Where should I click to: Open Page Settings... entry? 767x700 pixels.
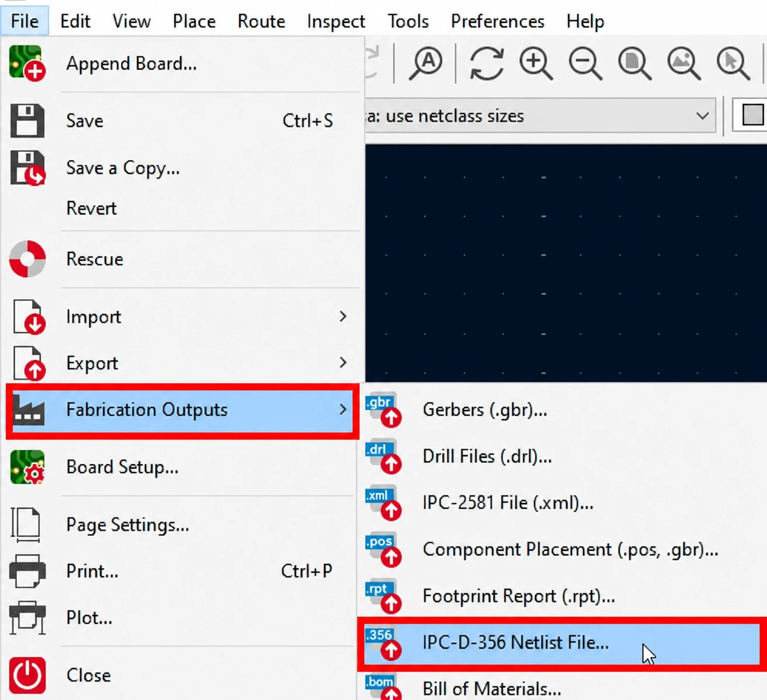[x=127, y=525]
